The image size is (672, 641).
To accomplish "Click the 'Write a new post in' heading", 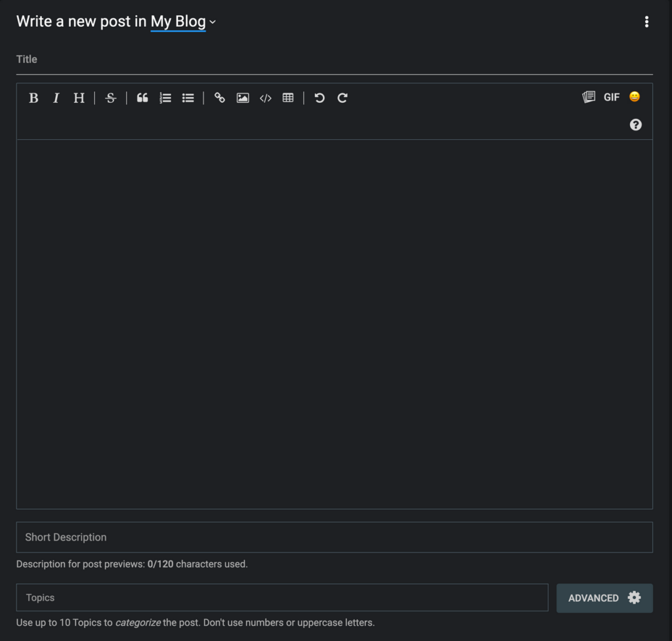I will [81, 22].
